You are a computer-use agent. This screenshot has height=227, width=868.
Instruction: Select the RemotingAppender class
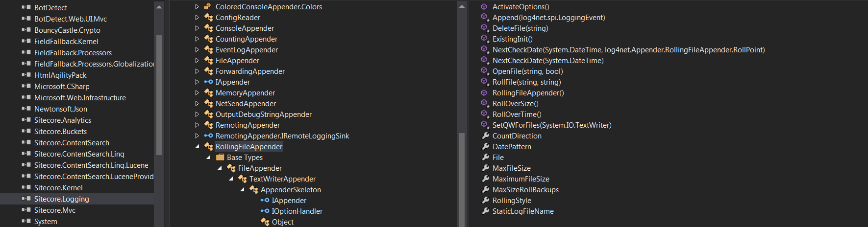click(x=248, y=125)
